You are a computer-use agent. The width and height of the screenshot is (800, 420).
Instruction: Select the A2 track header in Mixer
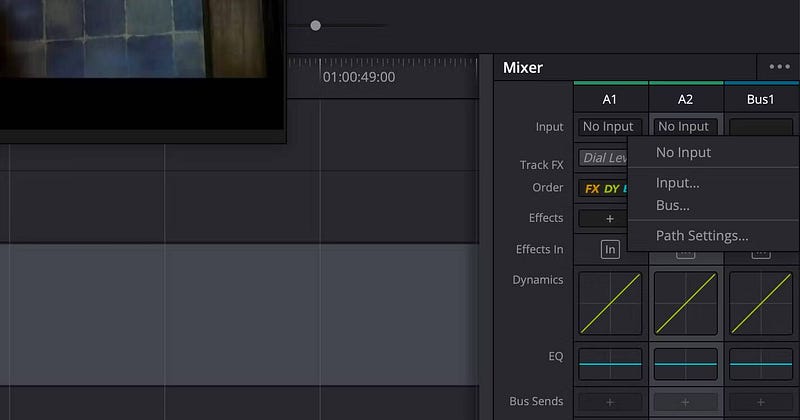pyautogui.click(x=685, y=99)
